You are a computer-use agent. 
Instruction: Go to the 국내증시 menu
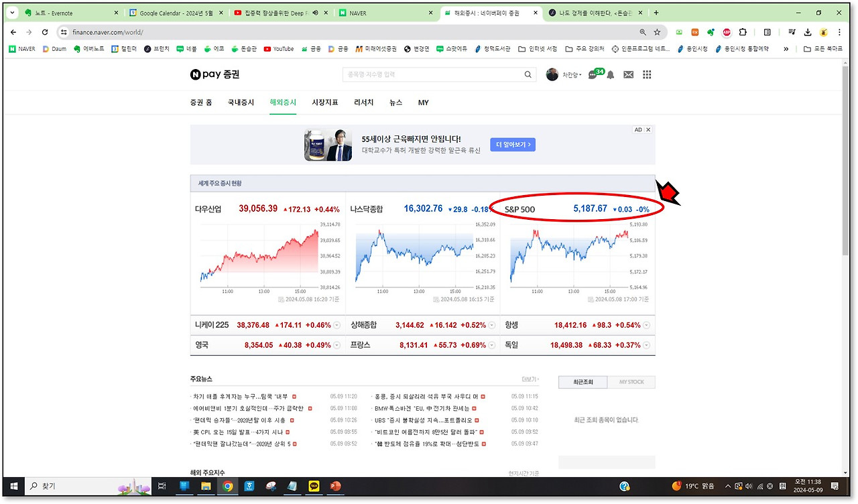click(241, 103)
